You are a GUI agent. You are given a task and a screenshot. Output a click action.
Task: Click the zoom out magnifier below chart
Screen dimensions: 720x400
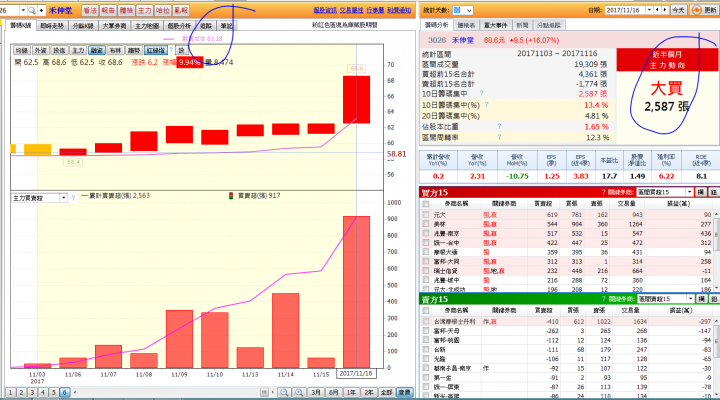click(x=284, y=392)
